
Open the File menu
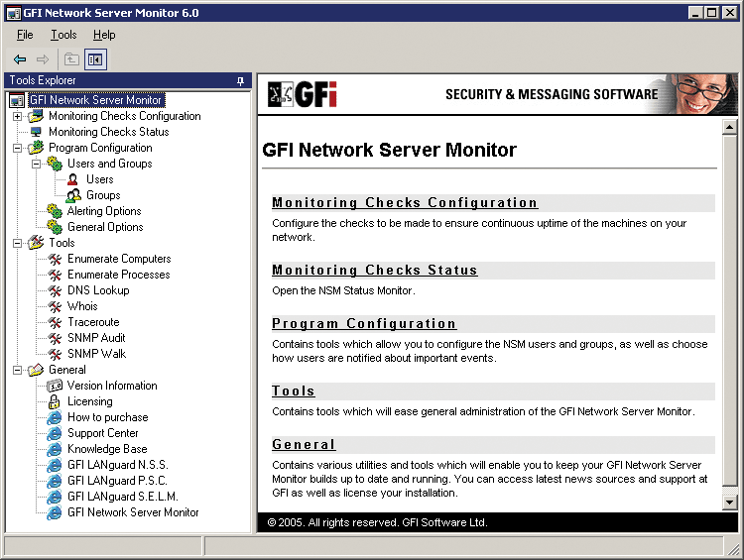[25, 35]
